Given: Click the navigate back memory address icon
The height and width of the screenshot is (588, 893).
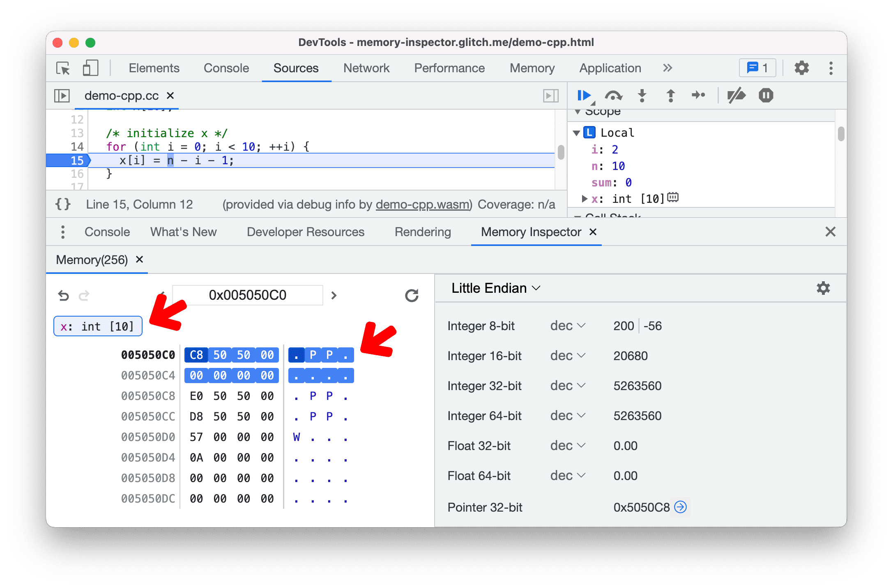Looking at the screenshot, I should click(64, 294).
